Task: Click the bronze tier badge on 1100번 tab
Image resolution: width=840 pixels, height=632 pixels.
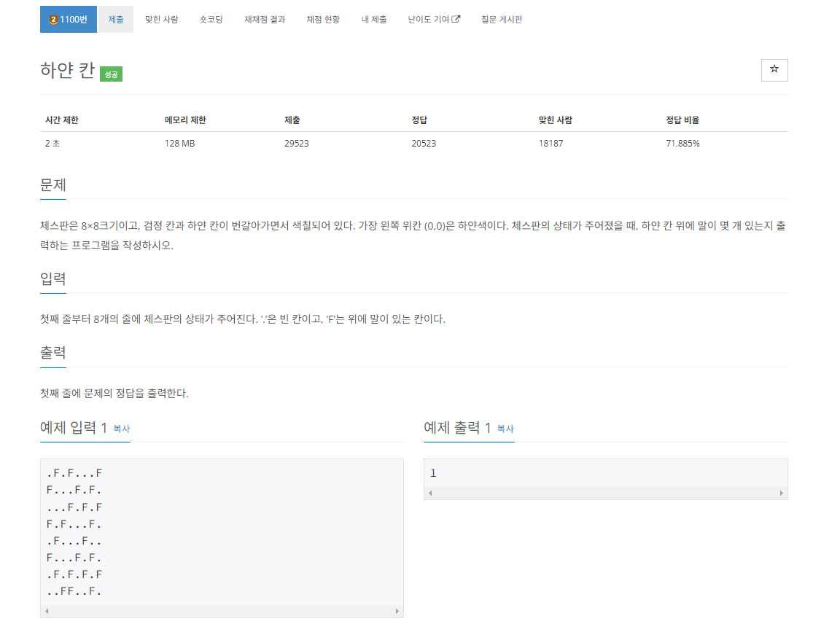Action: [53, 20]
